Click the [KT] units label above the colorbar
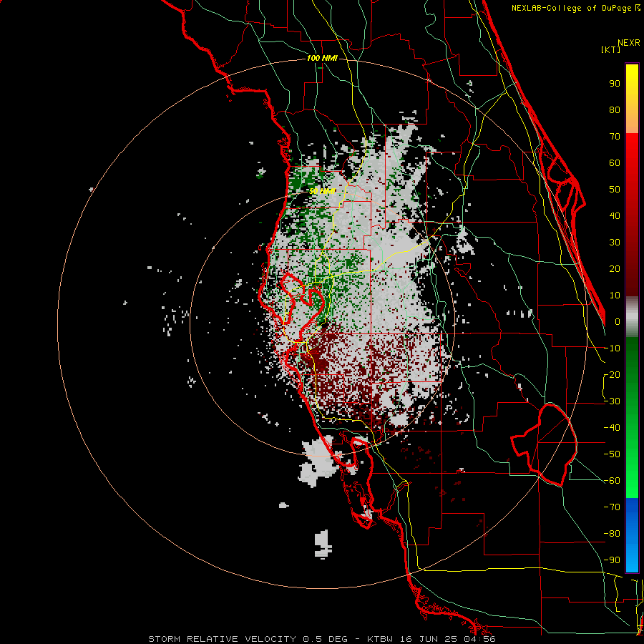 (x=610, y=49)
